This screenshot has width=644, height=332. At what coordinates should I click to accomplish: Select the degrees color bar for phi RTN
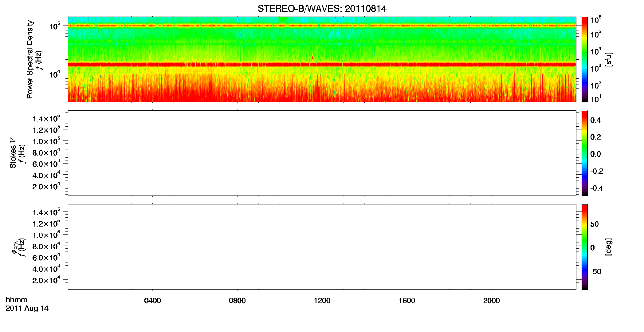coord(585,247)
